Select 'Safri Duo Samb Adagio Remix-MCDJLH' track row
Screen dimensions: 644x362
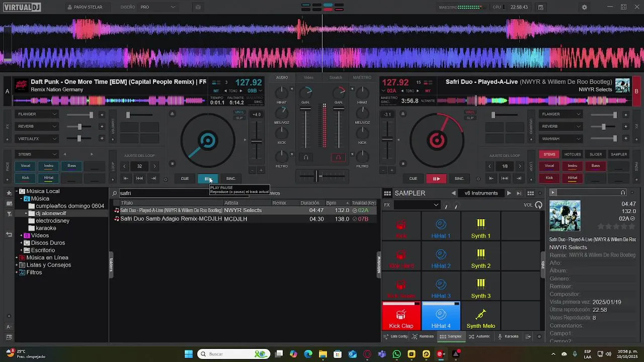(245, 219)
